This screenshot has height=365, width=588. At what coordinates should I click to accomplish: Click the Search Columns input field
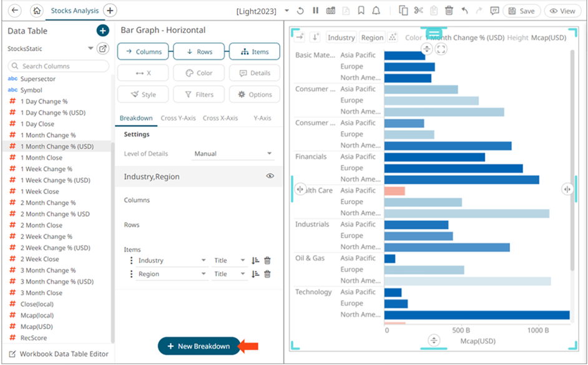pyautogui.click(x=58, y=66)
